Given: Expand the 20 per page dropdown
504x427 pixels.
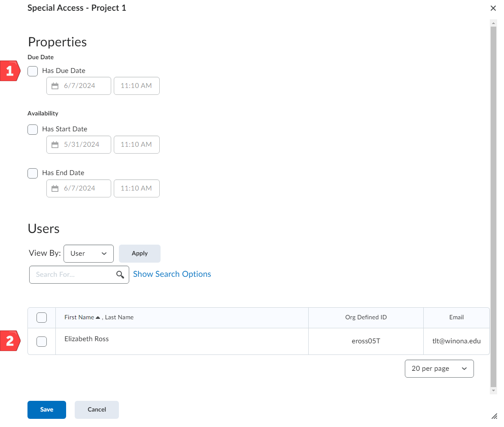Looking at the screenshot, I should click(x=439, y=369).
